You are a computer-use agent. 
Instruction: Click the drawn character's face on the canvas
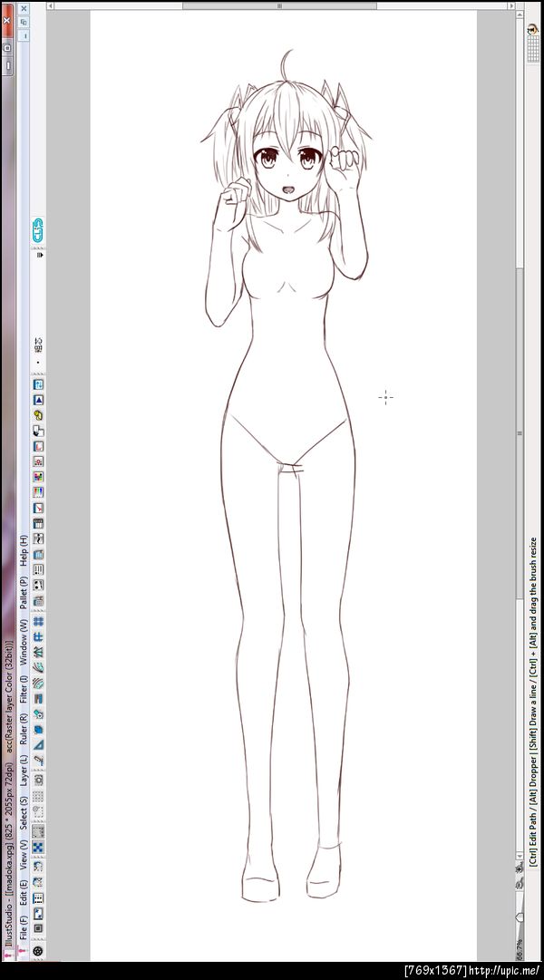coord(287,166)
